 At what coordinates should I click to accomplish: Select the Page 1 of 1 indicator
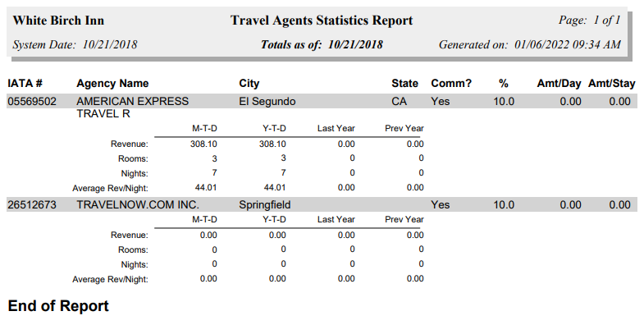pos(589,21)
